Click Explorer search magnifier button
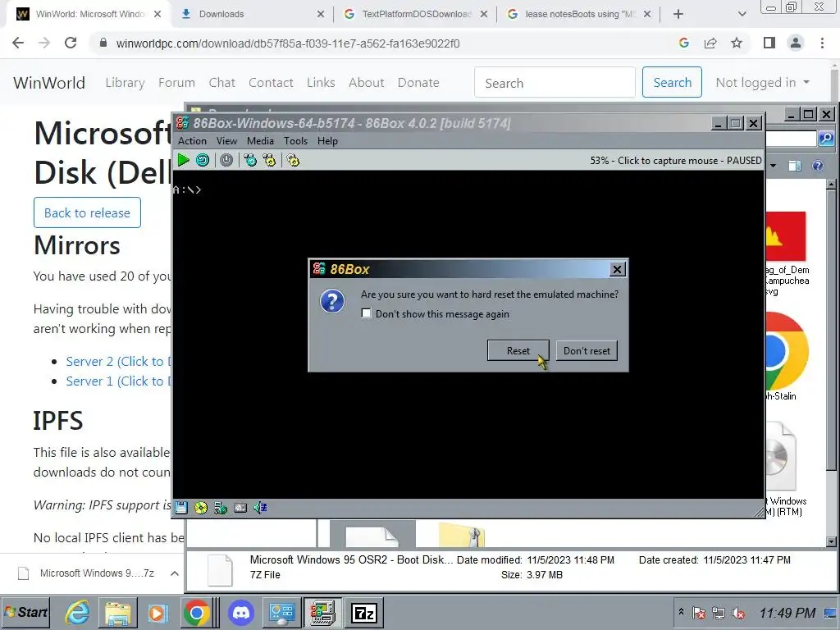The image size is (840, 630). (826, 139)
